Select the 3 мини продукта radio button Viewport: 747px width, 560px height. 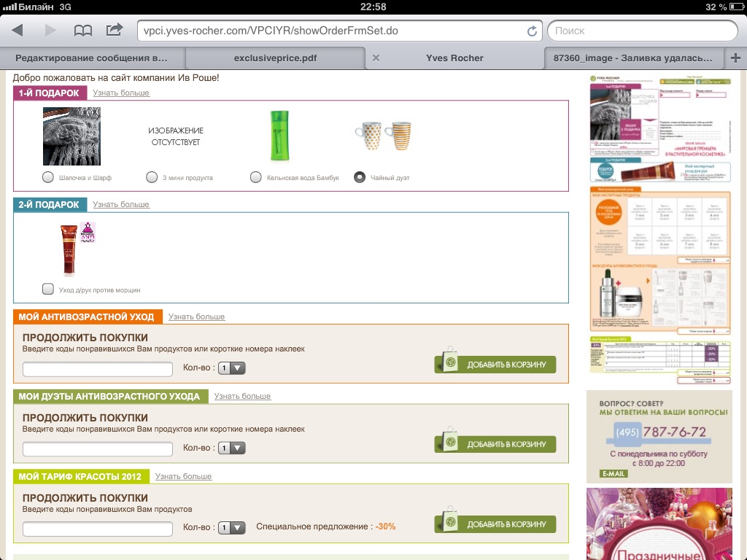[152, 177]
